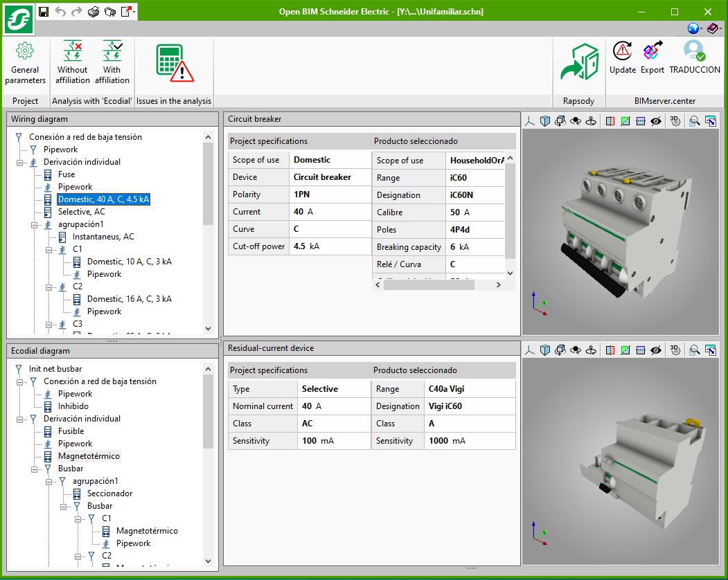This screenshot has width=728, height=580.
Task: Open Issues in the analysis calculator icon
Action: [x=174, y=64]
